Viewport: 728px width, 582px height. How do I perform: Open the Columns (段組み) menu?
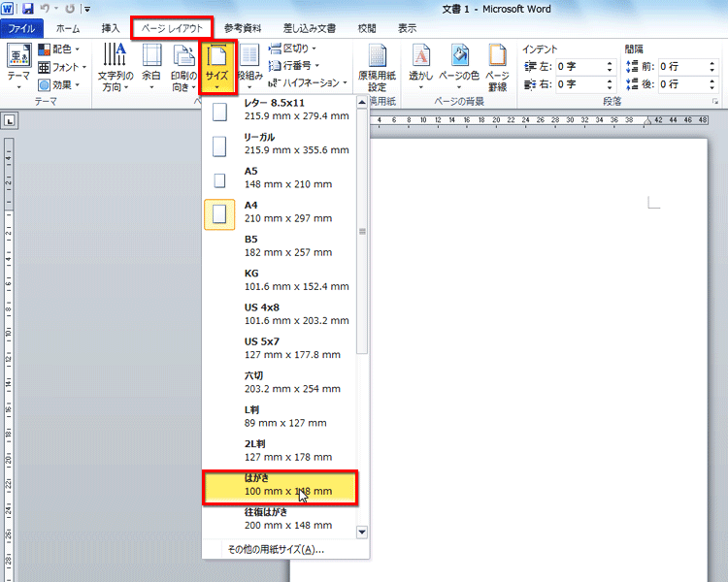coord(249,66)
